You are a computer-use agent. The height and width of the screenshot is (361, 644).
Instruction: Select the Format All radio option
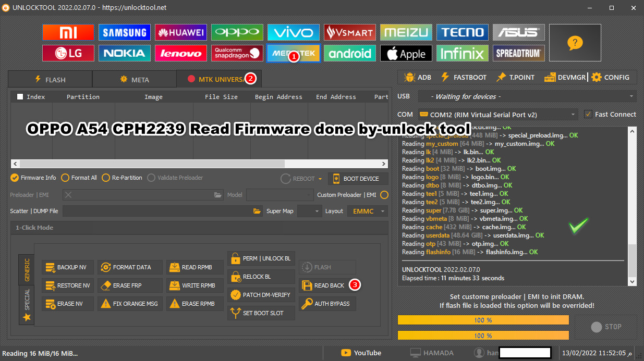point(65,178)
